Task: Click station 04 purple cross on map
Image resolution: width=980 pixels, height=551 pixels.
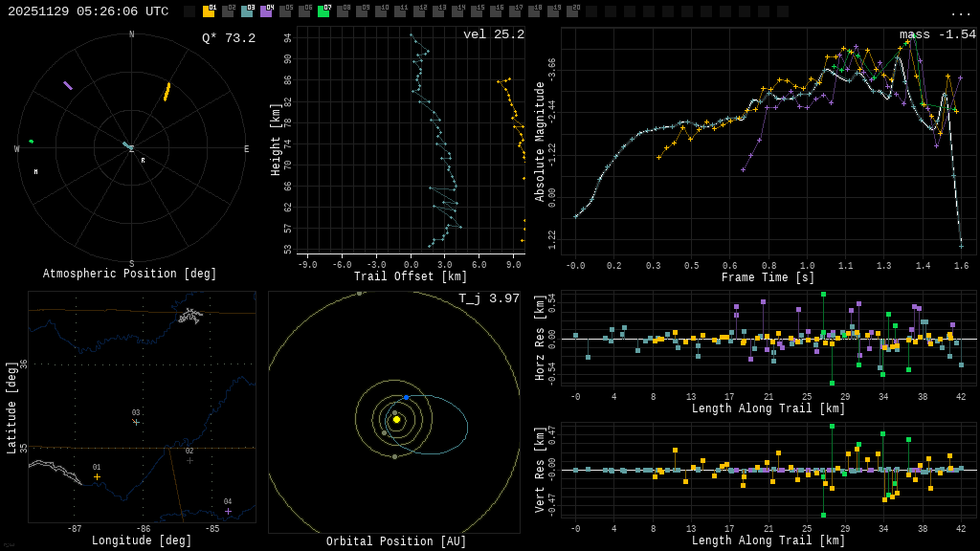Action: [228, 511]
